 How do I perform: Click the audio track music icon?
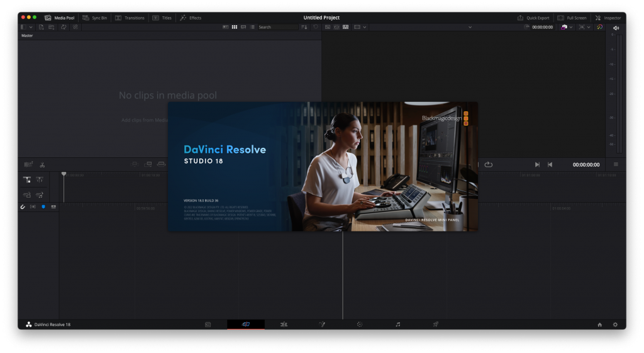coord(40,195)
